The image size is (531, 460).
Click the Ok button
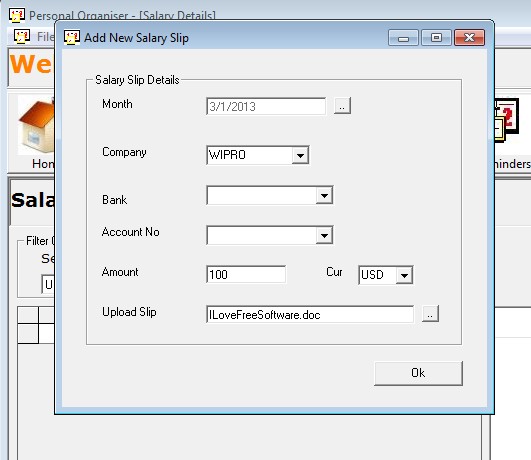point(418,373)
